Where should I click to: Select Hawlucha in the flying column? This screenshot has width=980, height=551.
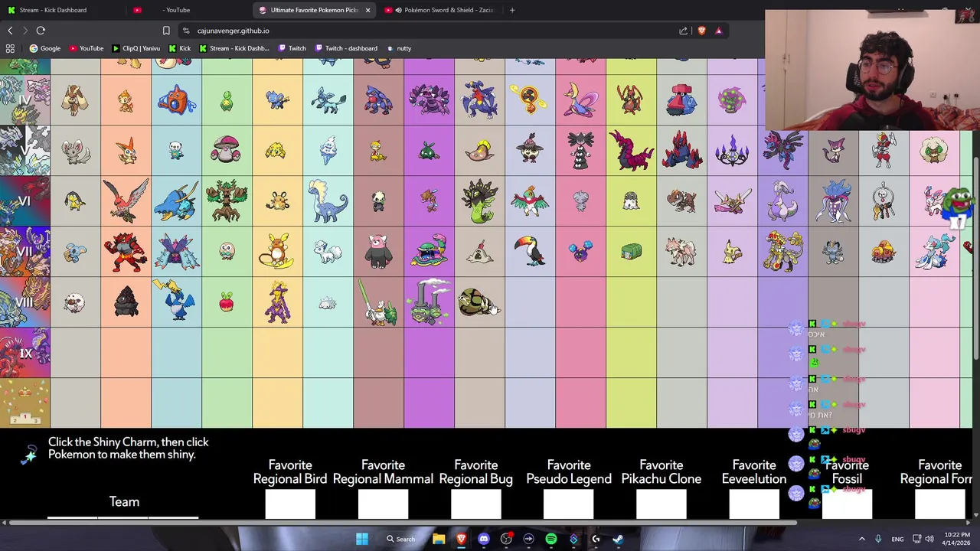click(x=530, y=201)
